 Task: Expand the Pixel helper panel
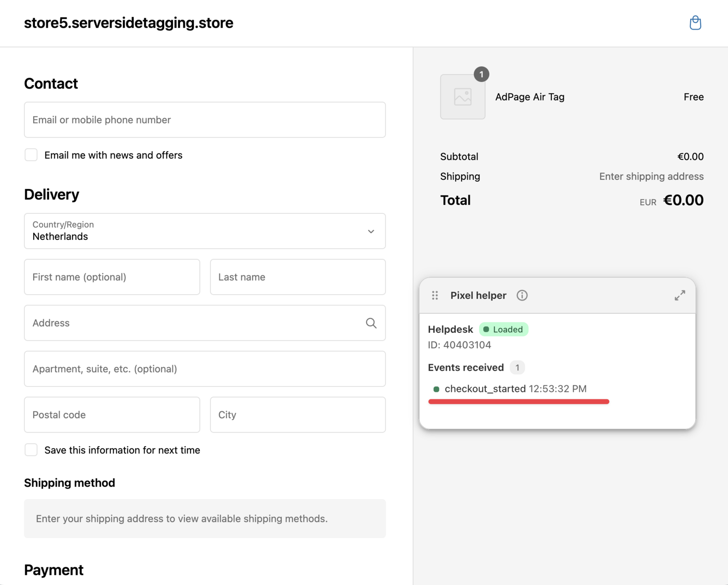(679, 295)
